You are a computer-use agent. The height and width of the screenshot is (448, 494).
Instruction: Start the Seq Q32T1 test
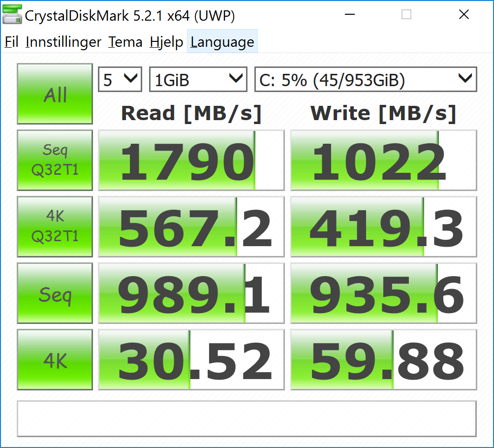(55, 160)
